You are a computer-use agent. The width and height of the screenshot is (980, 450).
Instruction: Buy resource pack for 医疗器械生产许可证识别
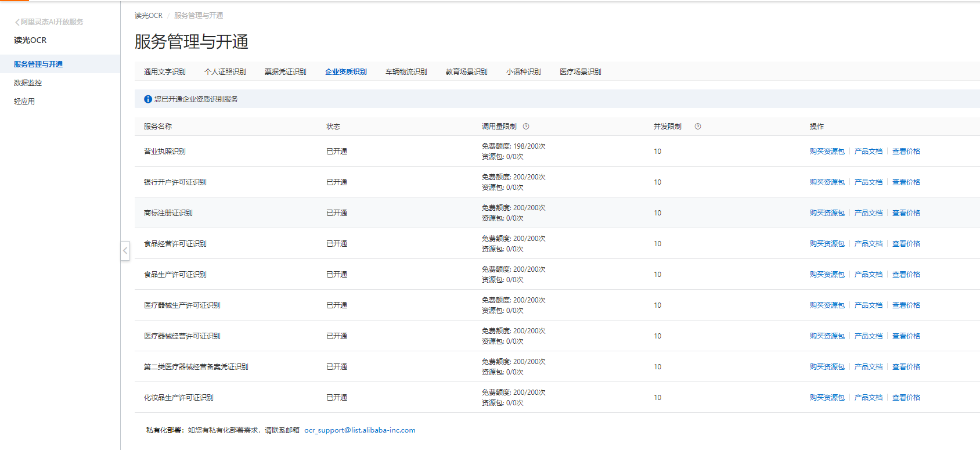point(827,305)
